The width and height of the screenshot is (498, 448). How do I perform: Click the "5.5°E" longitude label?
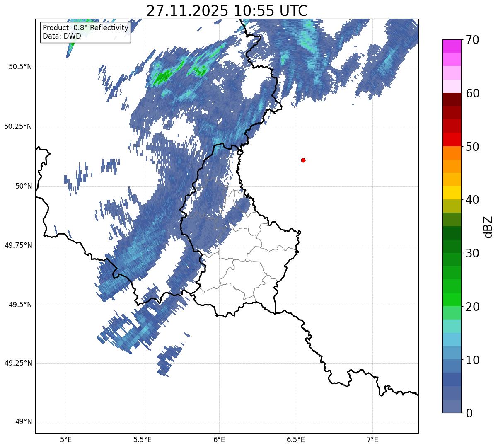[143, 440]
